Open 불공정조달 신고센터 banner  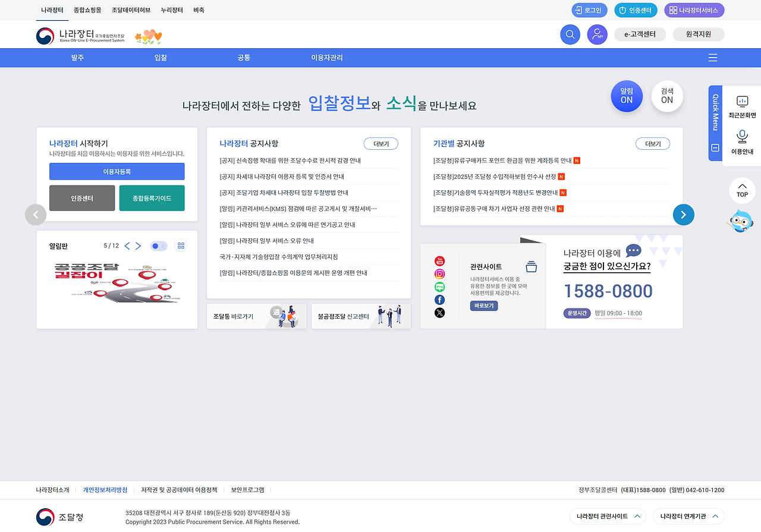[x=361, y=316]
